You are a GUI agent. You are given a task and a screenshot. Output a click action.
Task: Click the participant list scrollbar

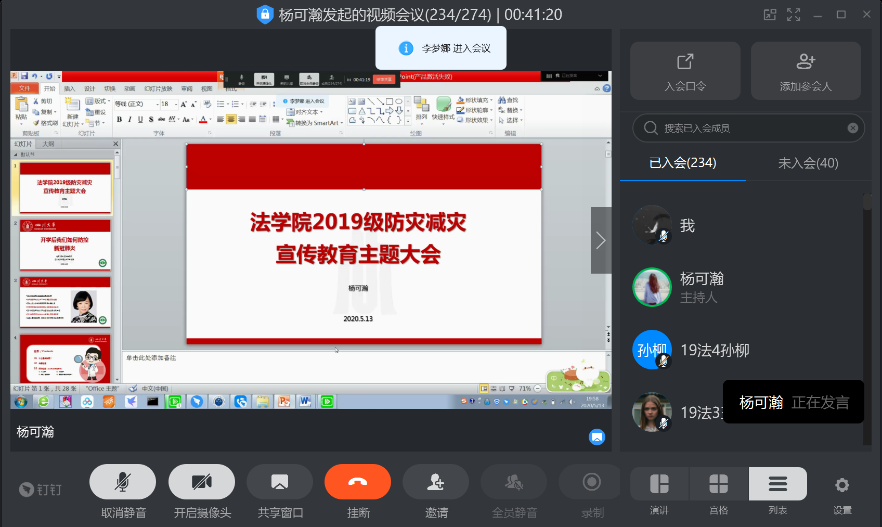(x=866, y=300)
